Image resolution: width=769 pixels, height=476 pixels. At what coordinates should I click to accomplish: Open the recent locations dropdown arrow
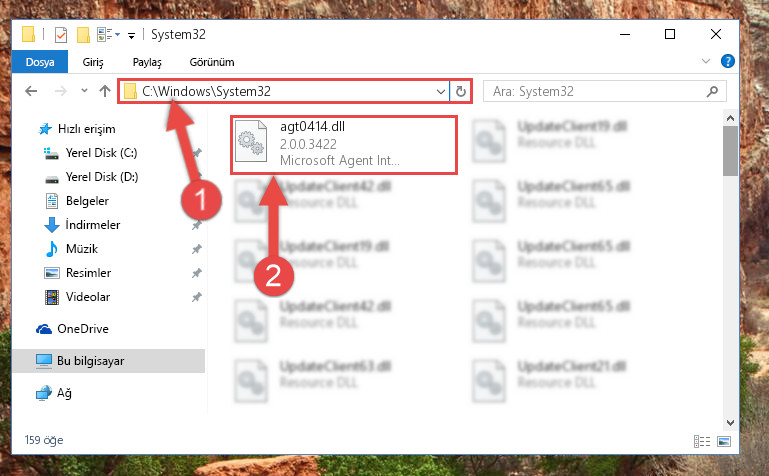[x=84, y=91]
